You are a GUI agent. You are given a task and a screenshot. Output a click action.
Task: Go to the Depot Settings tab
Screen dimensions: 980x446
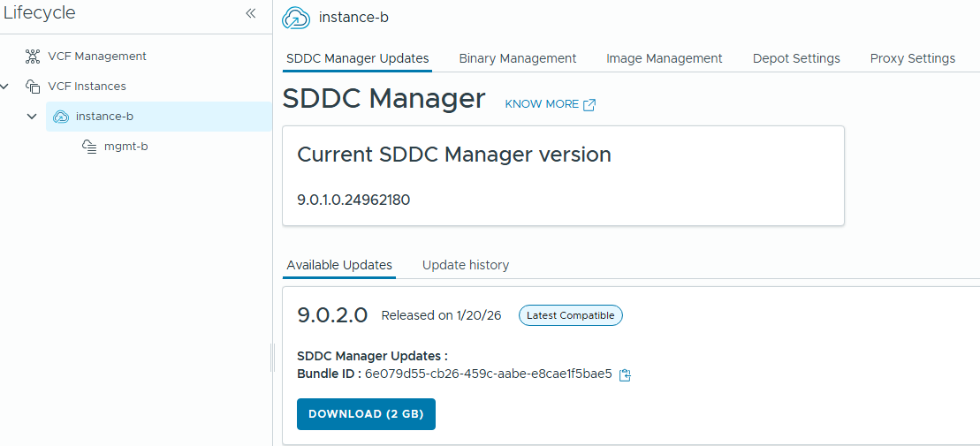[x=795, y=58]
